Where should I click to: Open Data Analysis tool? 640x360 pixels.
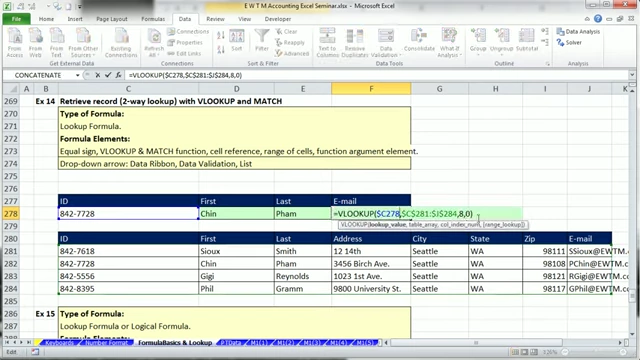click(578, 31)
